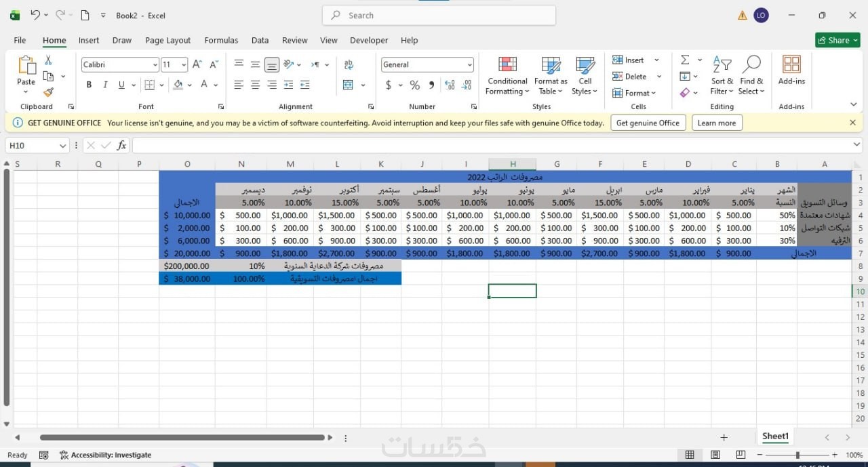Open the Calibri font name dropdown
This screenshot has height=467, width=868.
click(155, 64)
